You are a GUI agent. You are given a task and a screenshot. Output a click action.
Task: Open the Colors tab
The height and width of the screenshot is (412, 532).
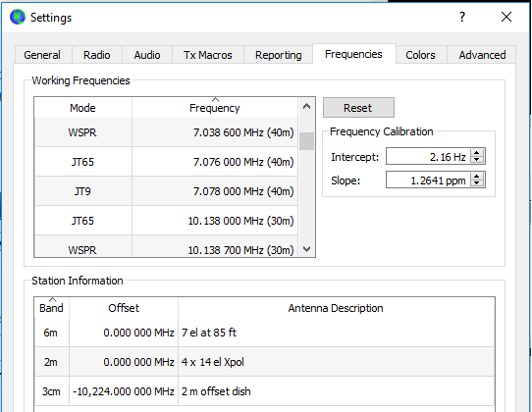point(421,55)
